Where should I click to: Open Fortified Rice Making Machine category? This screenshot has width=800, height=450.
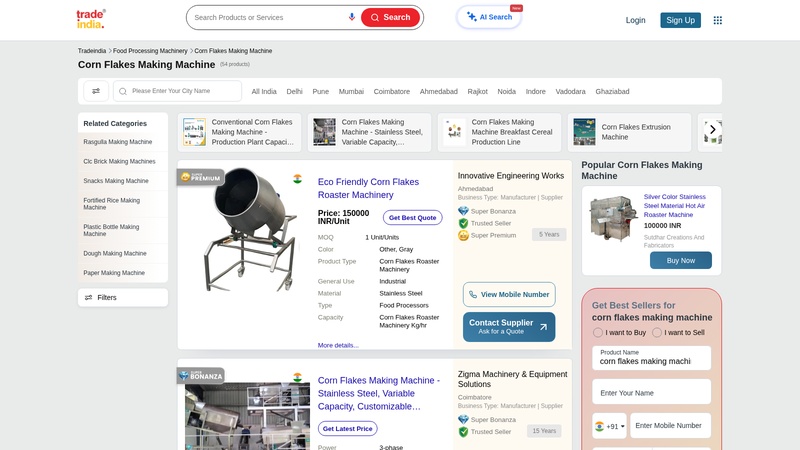(111, 204)
